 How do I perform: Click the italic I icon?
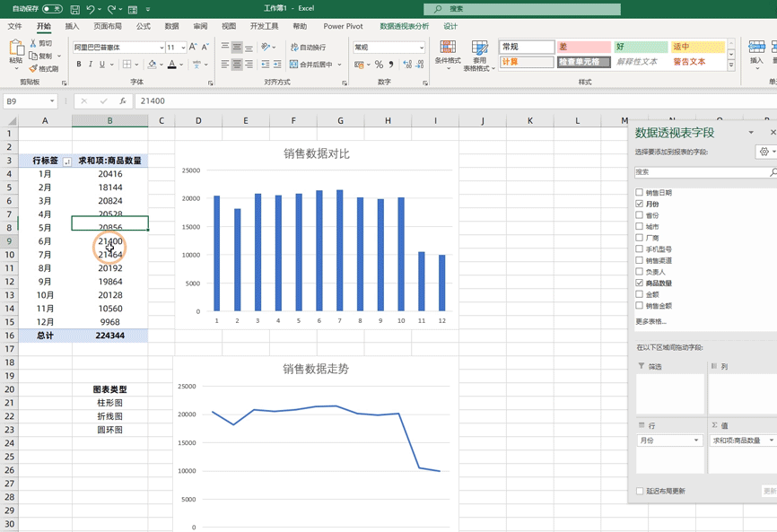(x=91, y=65)
